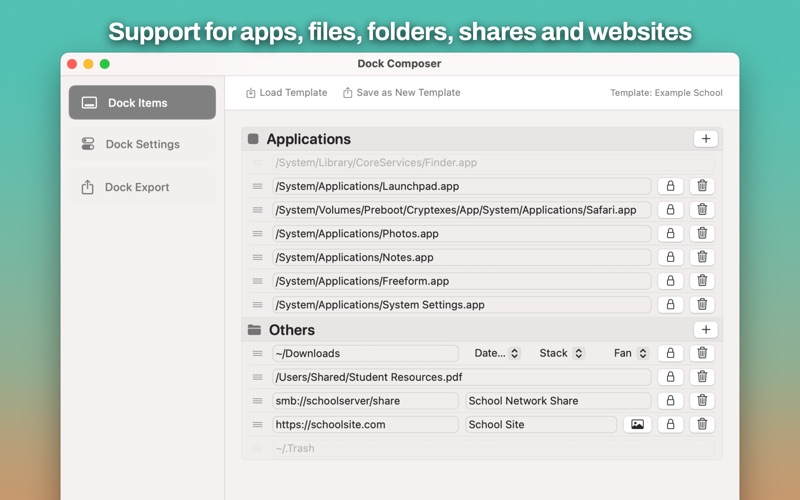
Task: Click the Finder.app disabled path text
Action: pyautogui.click(x=377, y=163)
